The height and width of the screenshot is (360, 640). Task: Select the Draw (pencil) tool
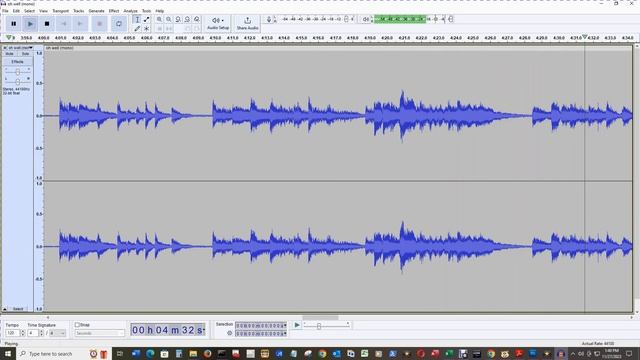[x=137, y=29]
